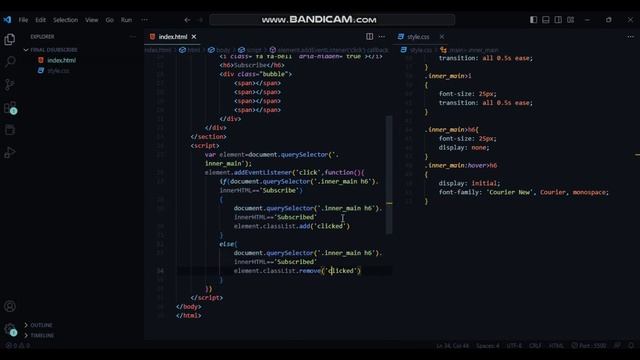Open Customize Layout icon

click(x=571, y=20)
